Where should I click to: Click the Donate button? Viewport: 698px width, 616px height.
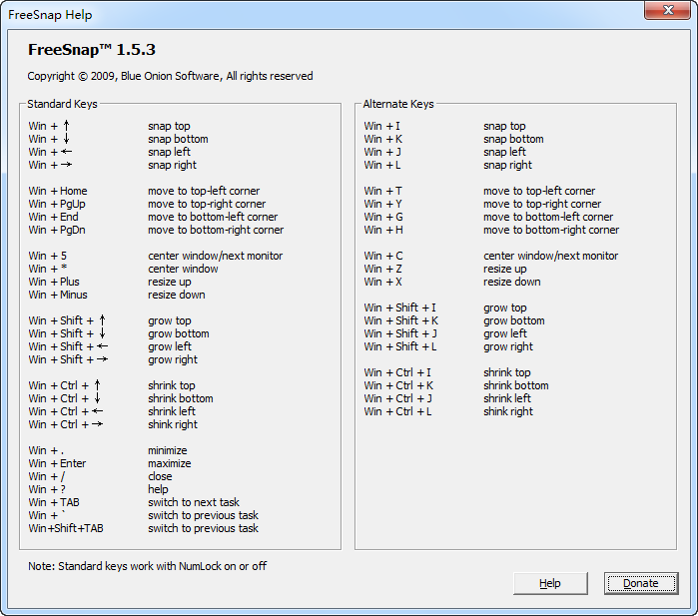click(641, 583)
